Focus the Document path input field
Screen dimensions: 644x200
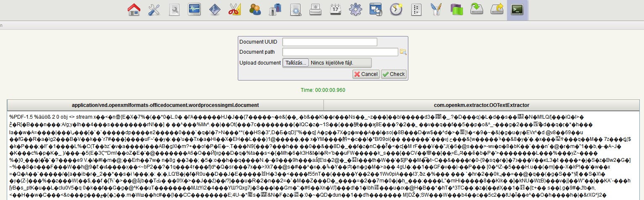pos(340,52)
